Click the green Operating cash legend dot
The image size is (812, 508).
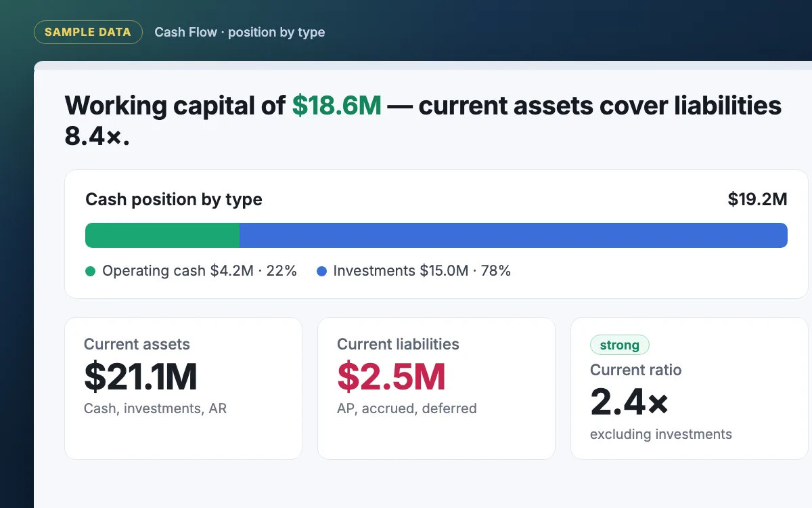pyautogui.click(x=91, y=272)
